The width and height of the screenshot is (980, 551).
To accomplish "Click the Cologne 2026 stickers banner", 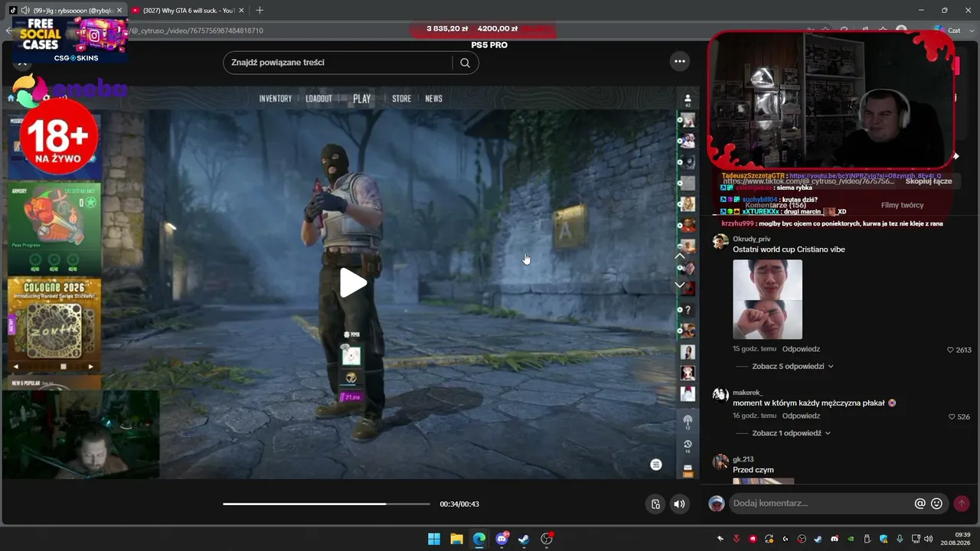I will [x=54, y=325].
